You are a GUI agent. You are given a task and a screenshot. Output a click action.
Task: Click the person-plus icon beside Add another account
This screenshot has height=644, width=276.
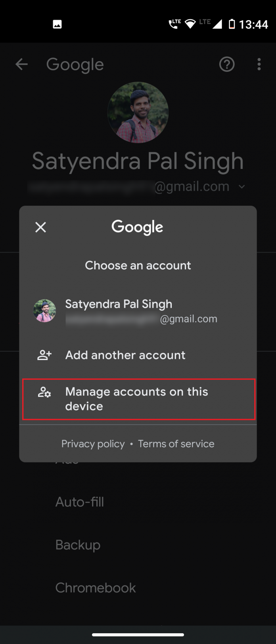pos(44,355)
